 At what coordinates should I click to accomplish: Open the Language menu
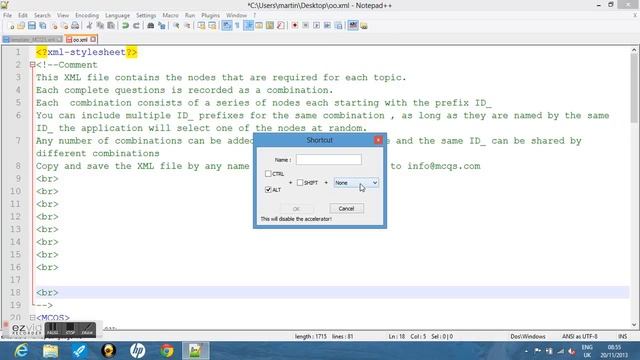point(117,16)
